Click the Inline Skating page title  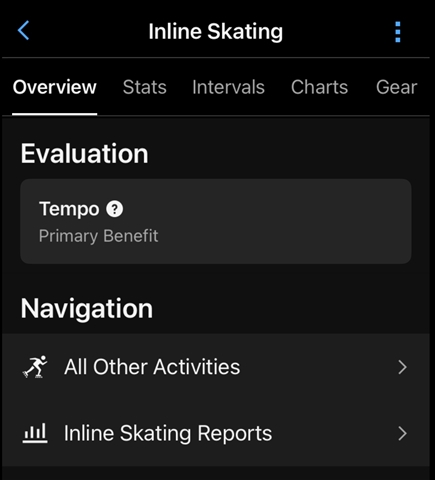tap(216, 32)
